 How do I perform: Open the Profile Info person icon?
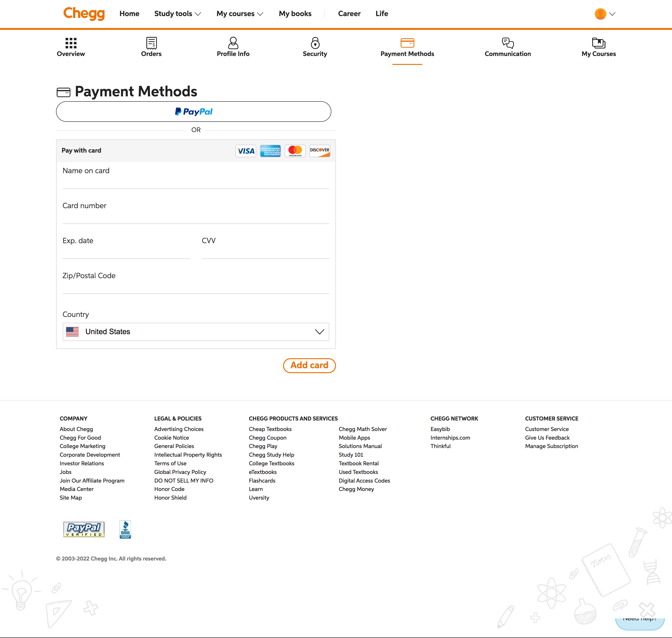[x=233, y=43]
